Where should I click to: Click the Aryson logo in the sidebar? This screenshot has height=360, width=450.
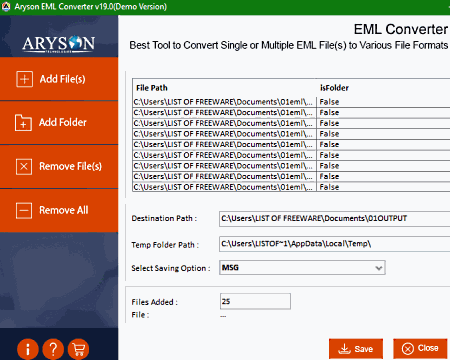59,44
